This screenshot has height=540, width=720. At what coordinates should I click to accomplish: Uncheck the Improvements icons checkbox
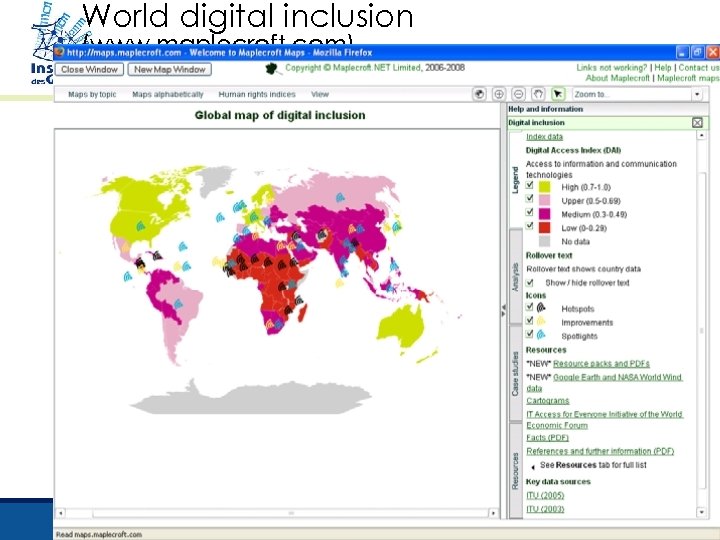[529, 320]
